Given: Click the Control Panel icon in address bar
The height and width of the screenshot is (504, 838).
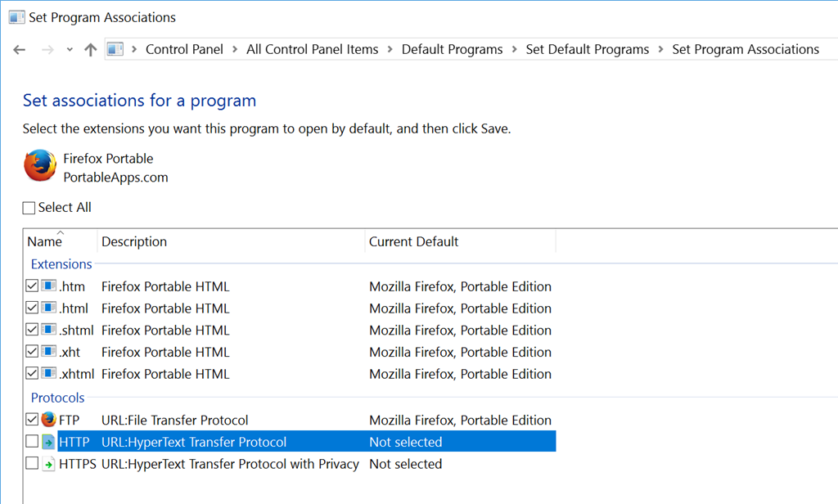Looking at the screenshot, I should [x=115, y=49].
